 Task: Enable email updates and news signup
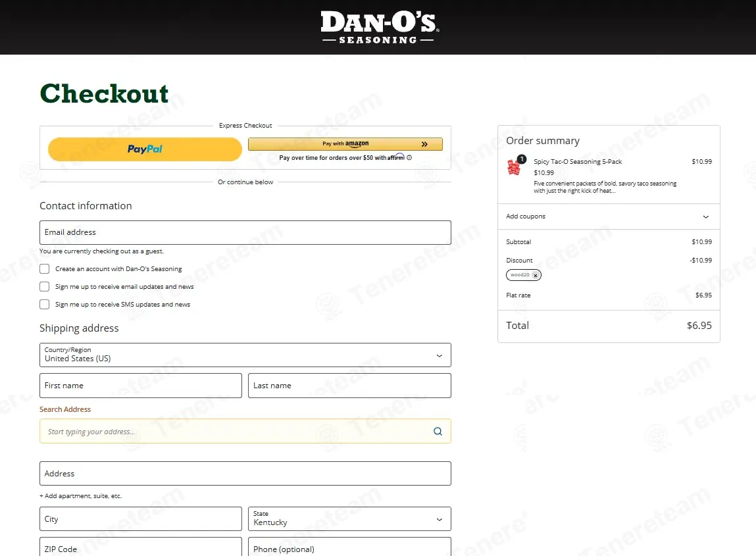[44, 286]
